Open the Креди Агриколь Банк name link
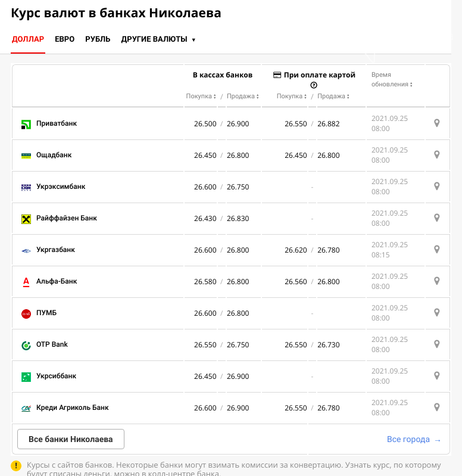This screenshot has width=462, height=476. [x=72, y=407]
